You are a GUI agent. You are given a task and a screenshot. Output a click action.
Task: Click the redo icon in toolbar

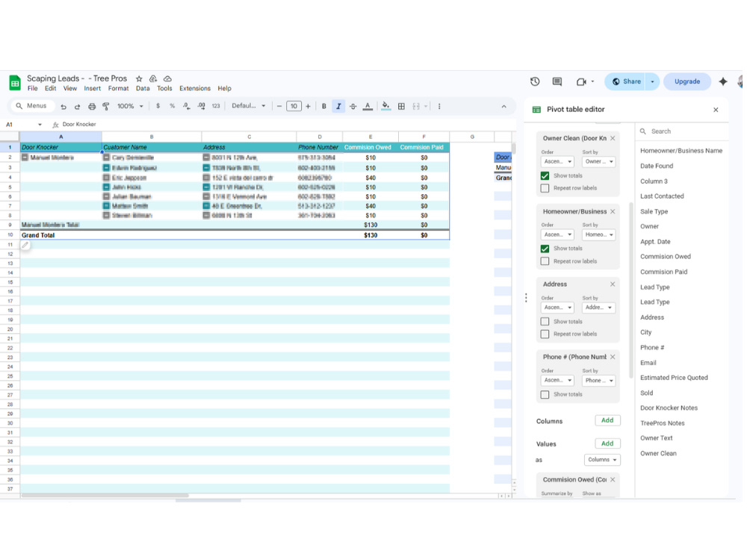[x=77, y=107]
